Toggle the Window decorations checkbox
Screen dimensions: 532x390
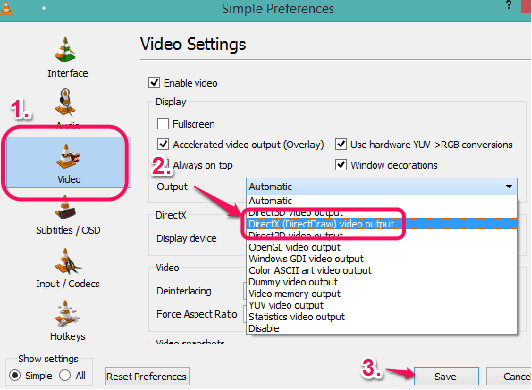coord(341,165)
